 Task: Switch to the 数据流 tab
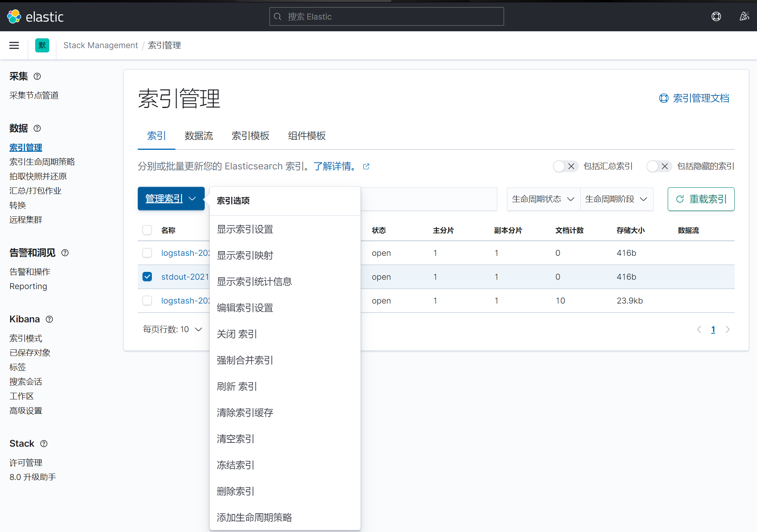click(x=199, y=136)
